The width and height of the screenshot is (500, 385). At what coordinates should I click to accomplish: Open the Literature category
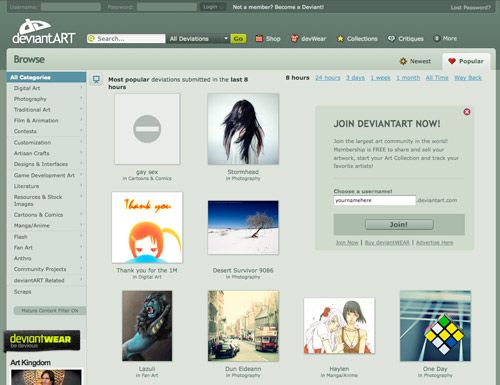pos(46,186)
